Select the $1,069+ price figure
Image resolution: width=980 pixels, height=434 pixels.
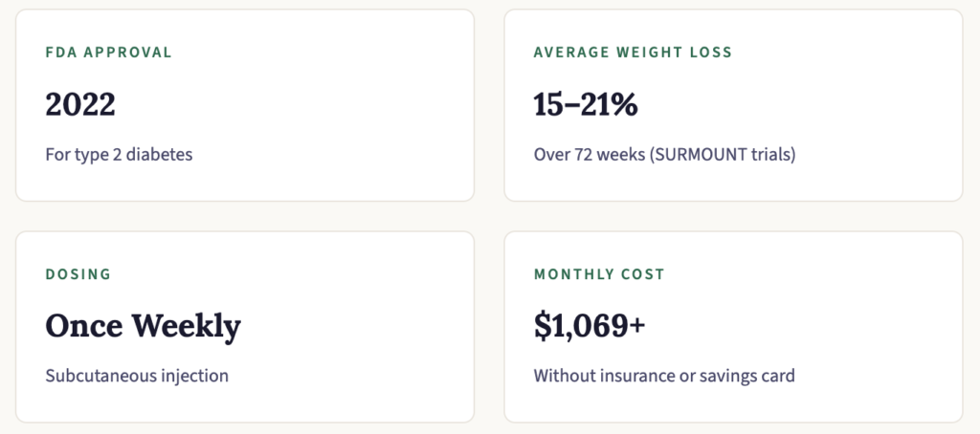pos(590,326)
